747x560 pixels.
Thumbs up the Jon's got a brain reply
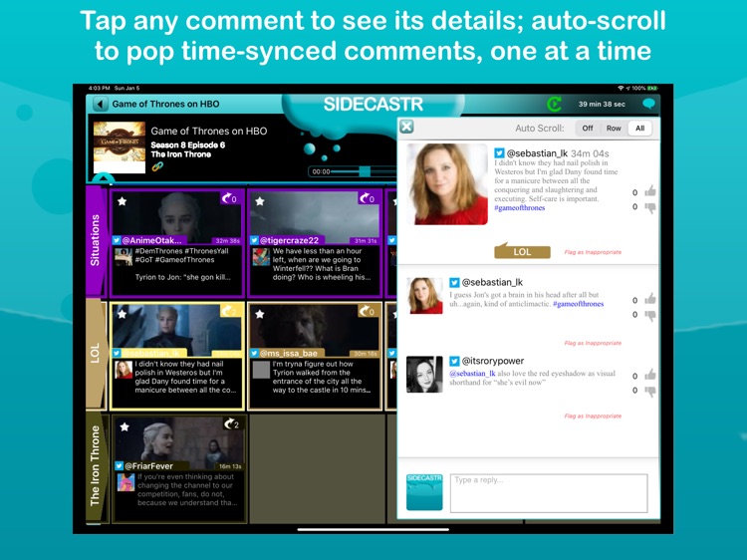tap(649, 299)
